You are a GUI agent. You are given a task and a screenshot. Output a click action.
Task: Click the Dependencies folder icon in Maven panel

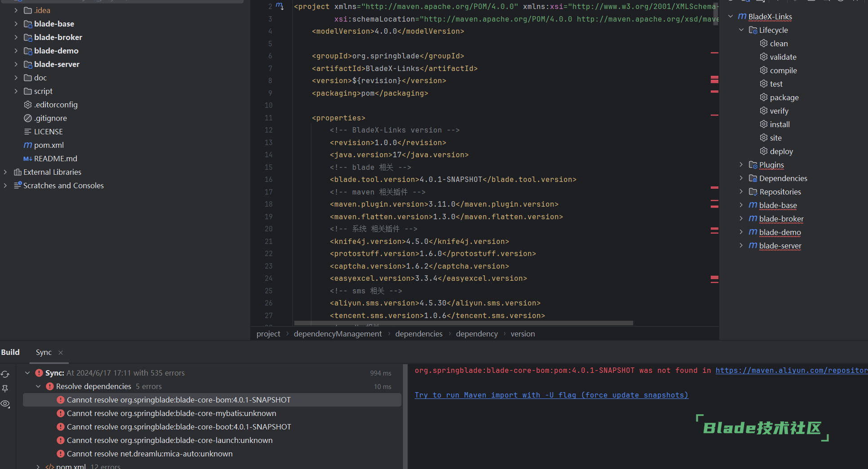(x=753, y=178)
